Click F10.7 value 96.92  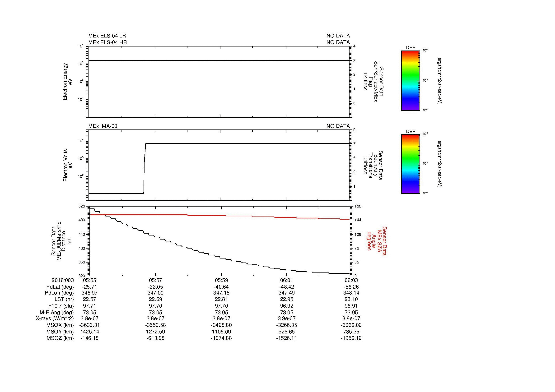(287, 306)
